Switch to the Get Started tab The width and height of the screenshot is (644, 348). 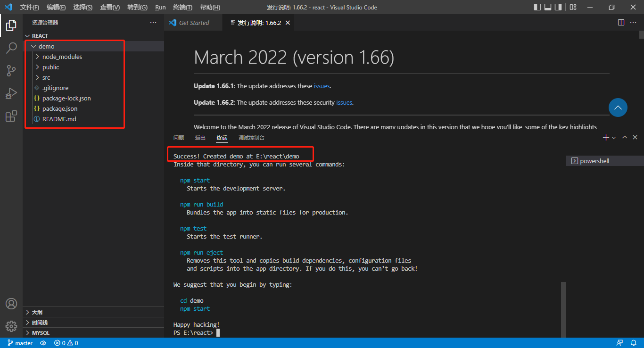coord(194,23)
